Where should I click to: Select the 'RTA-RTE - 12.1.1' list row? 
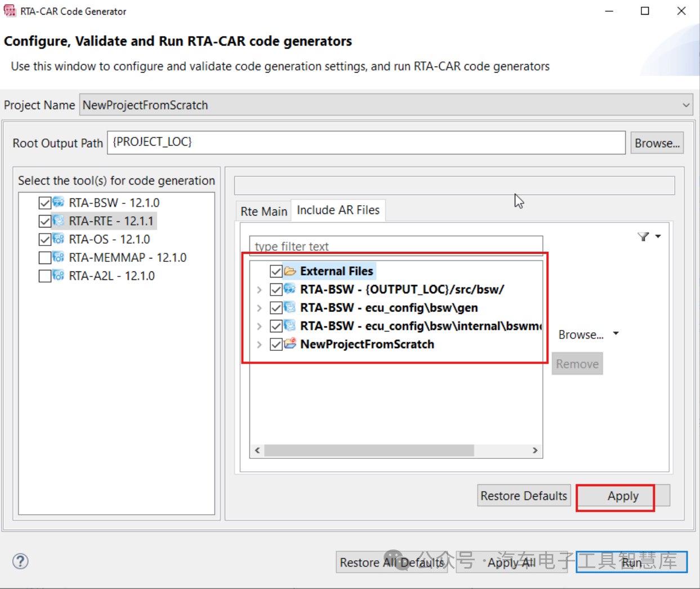pyautogui.click(x=111, y=221)
